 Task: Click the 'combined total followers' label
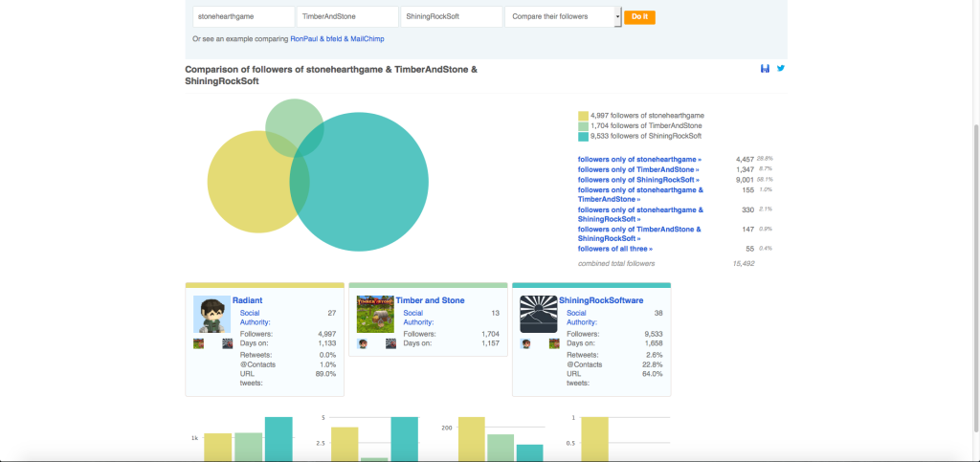click(616, 263)
